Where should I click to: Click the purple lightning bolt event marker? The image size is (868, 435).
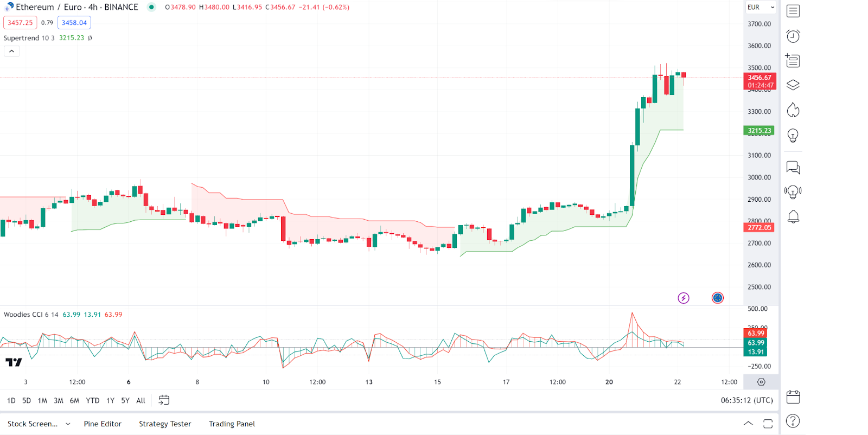click(x=684, y=298)
